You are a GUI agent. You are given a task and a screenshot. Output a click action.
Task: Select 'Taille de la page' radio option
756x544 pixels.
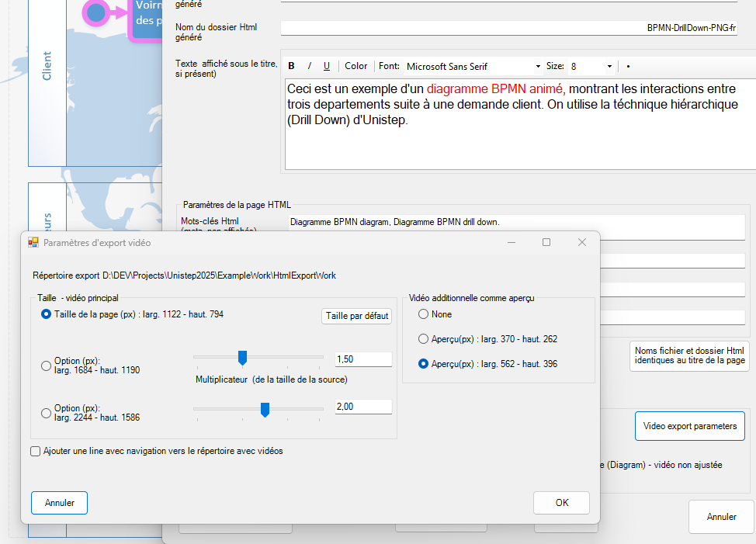pos(47,314)
